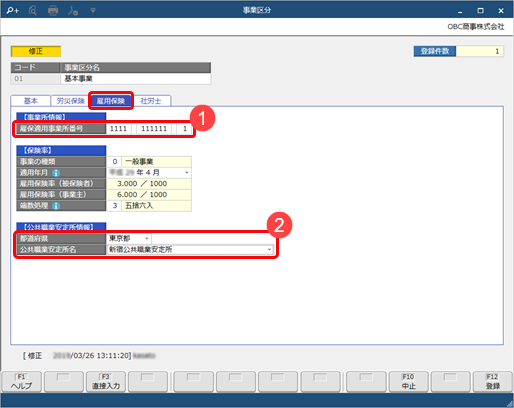Open the 社労士 tab
This screenshot has height=408, width=514.
click(x=151, y=101)
